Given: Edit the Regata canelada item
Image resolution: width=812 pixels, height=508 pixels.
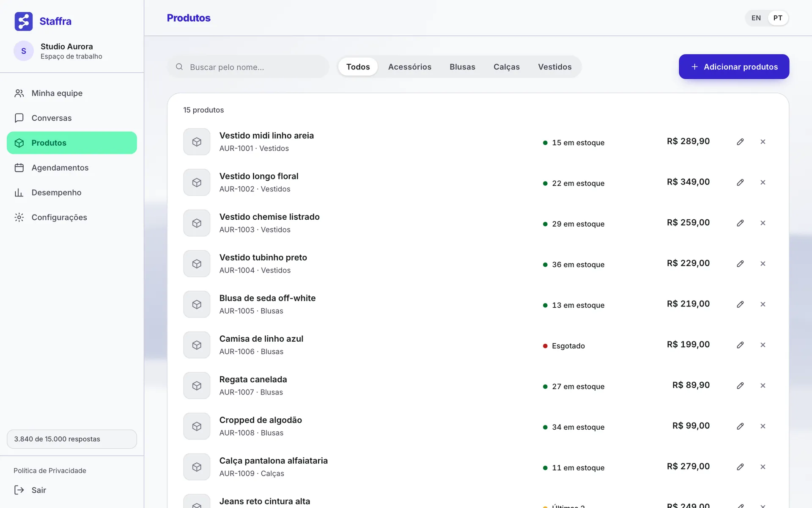Looking at the screenshot, I should point(740,386).
